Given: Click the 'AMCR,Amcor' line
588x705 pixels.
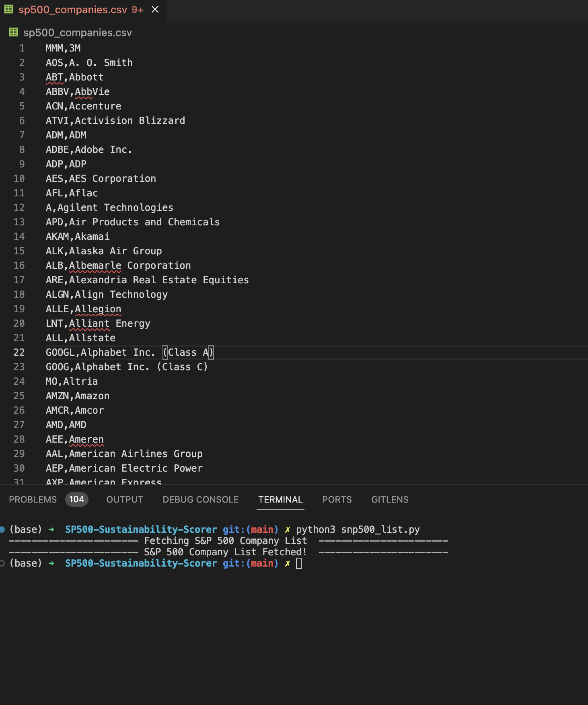Looking at the screenshot, I should click(x=75, y=410).
